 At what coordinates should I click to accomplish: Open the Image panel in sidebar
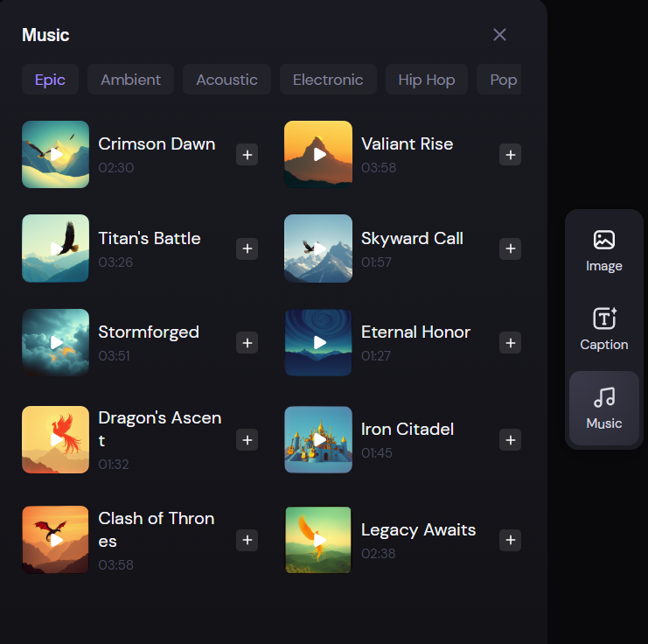tap(603, 250)
